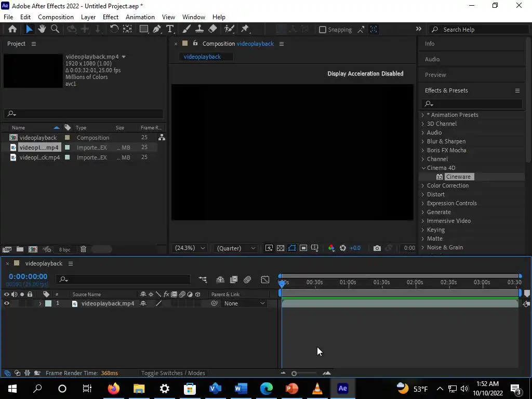The height and width of the screenshot is (399, 532).
Task: Open flowchart icon next to videoplayback composition
Action: click(162, 137)
